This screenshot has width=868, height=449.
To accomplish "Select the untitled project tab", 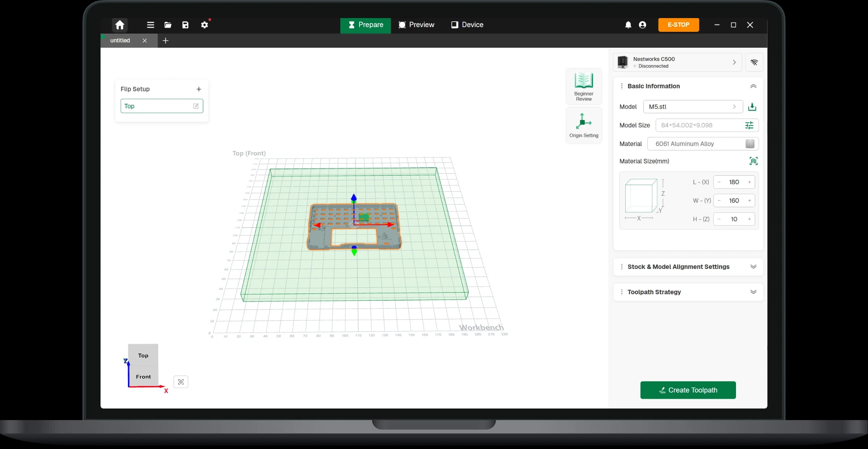I will coord(120,40).
